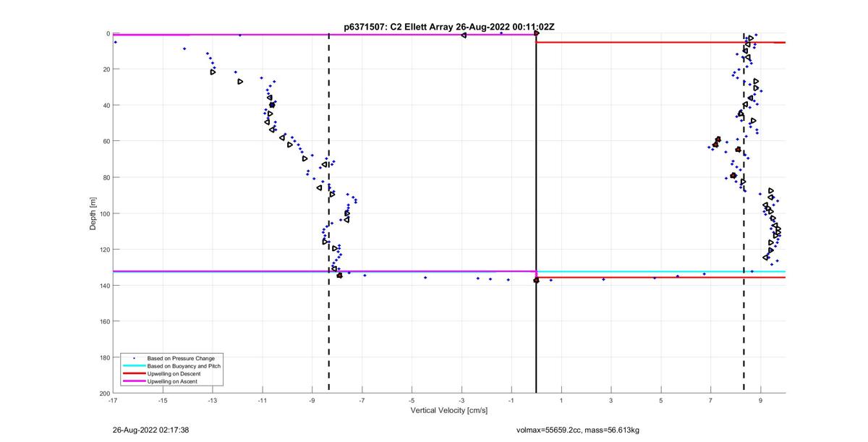The height and width of the screenshot is (442, 868).
Task: Click depth axis tick label '20'
Action: click(x=106, y=69)
